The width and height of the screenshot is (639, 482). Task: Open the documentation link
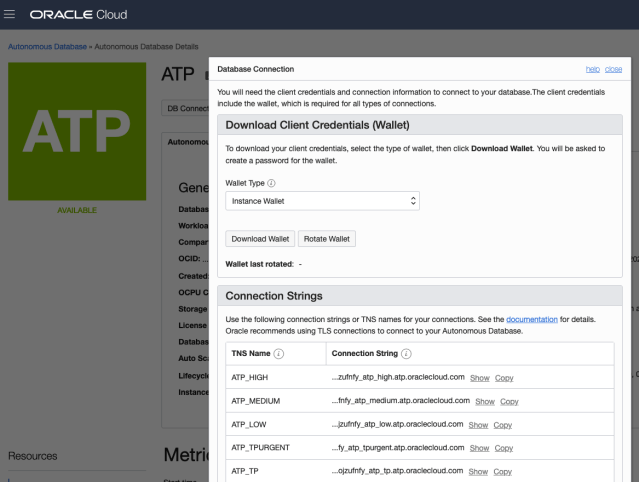[x=532, y=318]
